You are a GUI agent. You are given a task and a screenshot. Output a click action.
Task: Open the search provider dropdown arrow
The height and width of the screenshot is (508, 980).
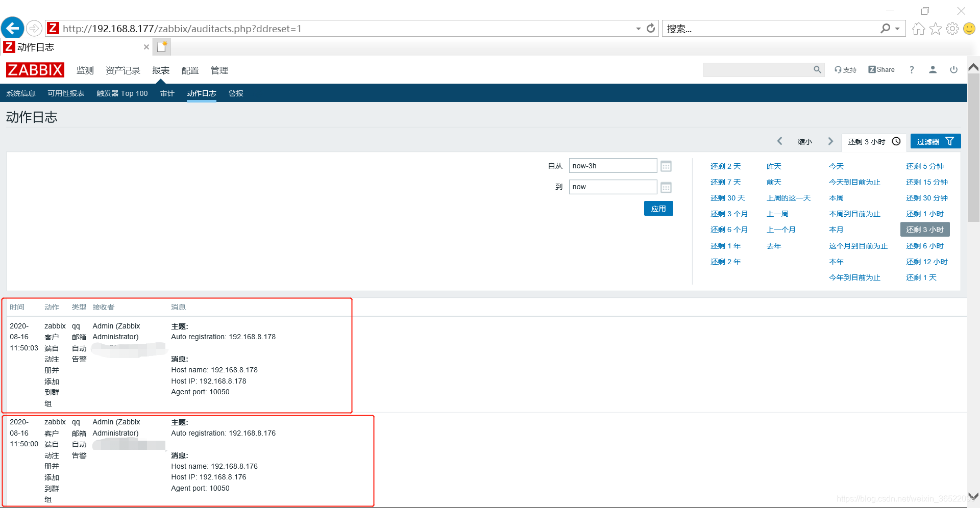click(897, 29)
